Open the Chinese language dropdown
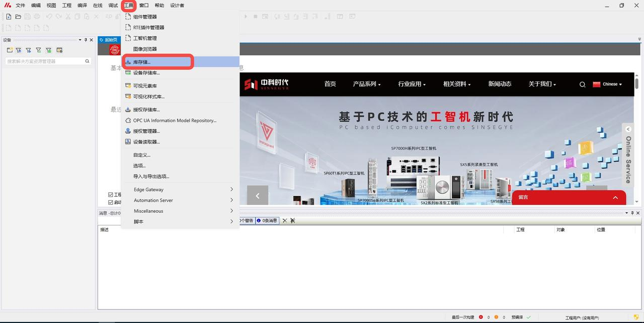 coord(607,85)
